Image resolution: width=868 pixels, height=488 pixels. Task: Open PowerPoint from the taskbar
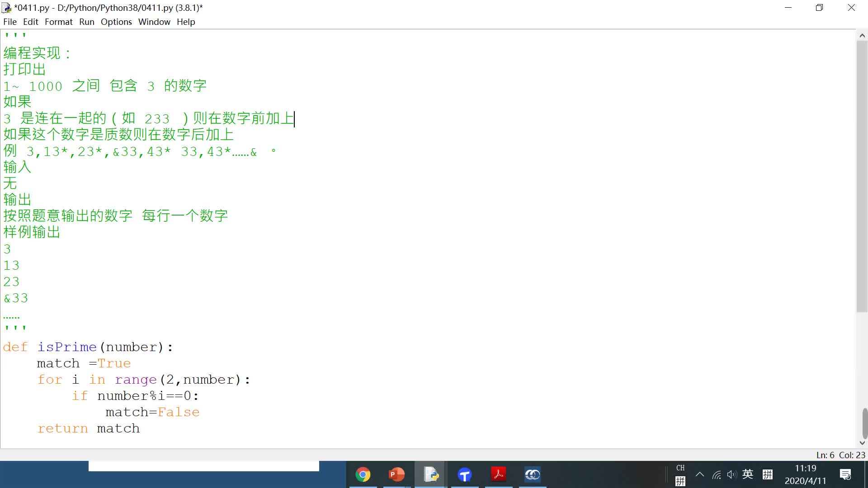[x=396, y=474]
